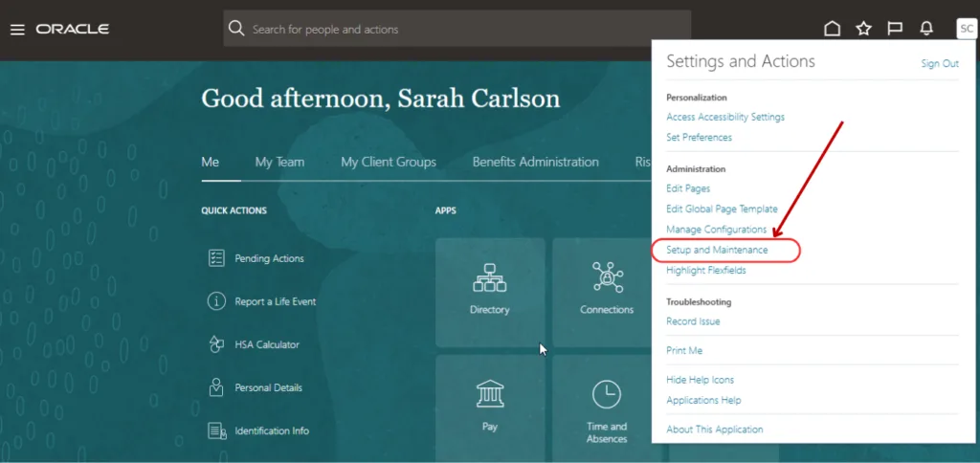Viewport: 980px width, 463px height.
Task: Open Set Preferences in settings menu
Action: point(699,138)
